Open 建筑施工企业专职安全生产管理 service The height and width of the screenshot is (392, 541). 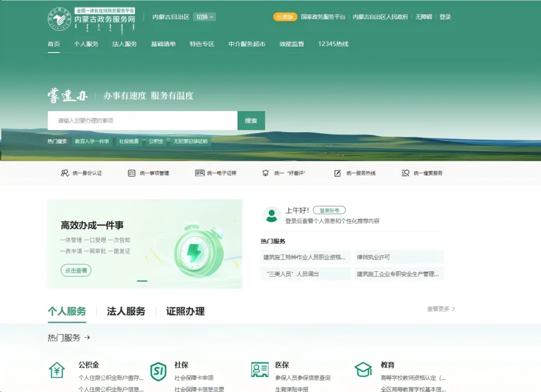coord(399,274)
